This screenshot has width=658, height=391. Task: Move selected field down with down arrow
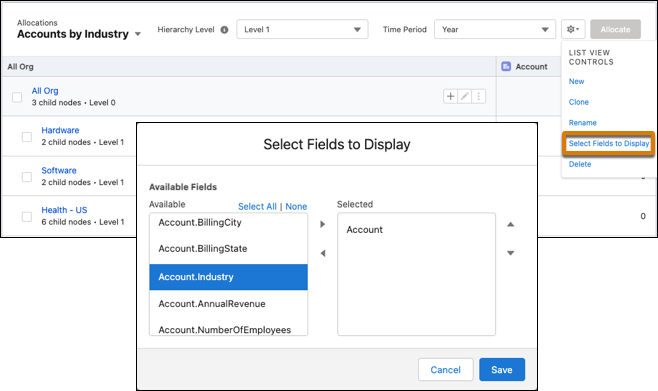[510, 253]
